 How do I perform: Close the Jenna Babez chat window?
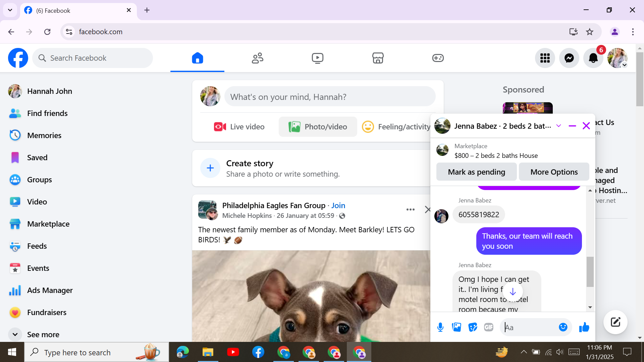click(x=586, y=126)
